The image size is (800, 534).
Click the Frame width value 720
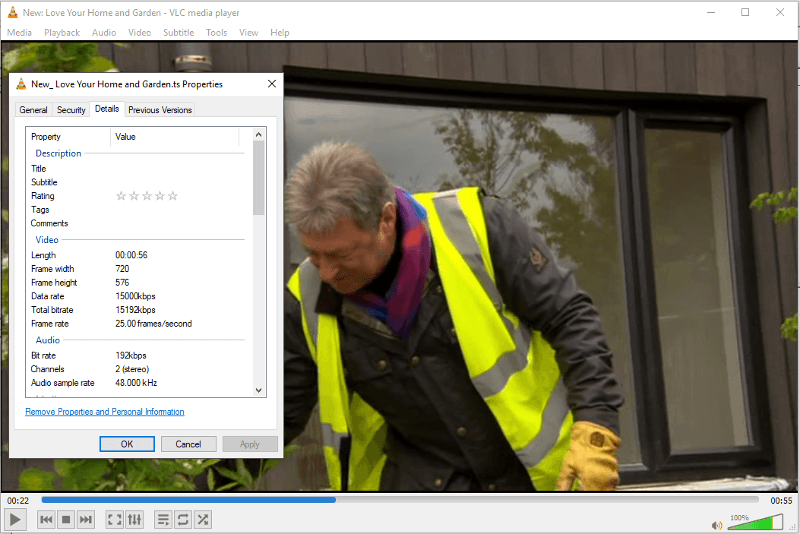point(122,269)
